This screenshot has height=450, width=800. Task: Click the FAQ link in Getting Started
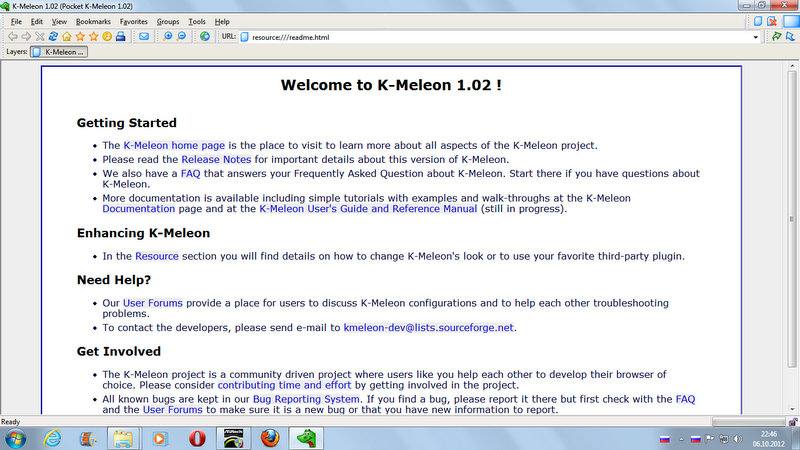190,173
